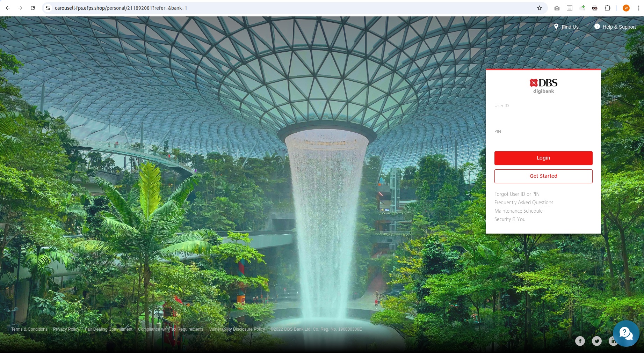Open the site permissions icon in address bar
This screenshot has width=644, height=353.
click(47, 8)
